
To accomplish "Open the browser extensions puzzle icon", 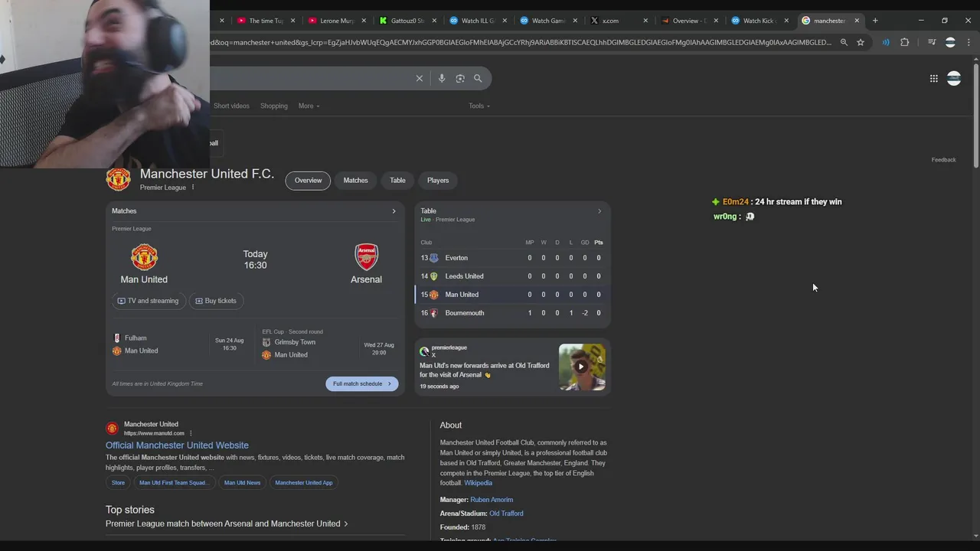I will click(905, 42).
